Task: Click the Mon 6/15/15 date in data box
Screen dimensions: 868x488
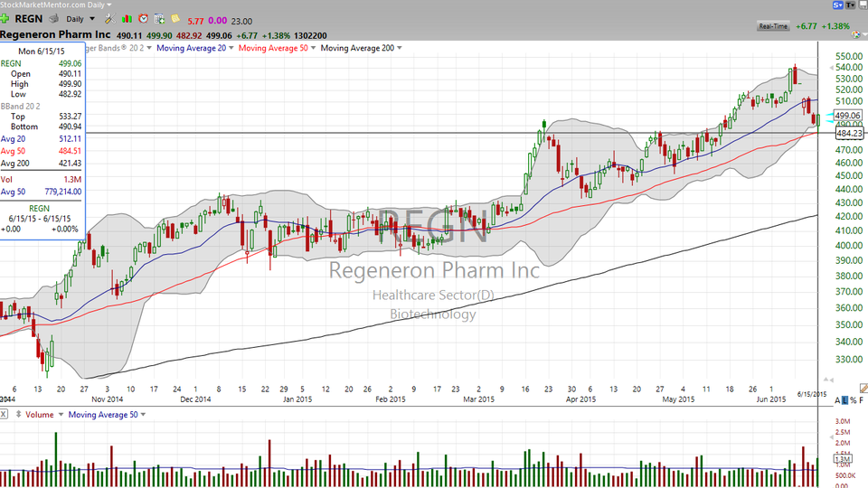Action: [x=42, y=51]
